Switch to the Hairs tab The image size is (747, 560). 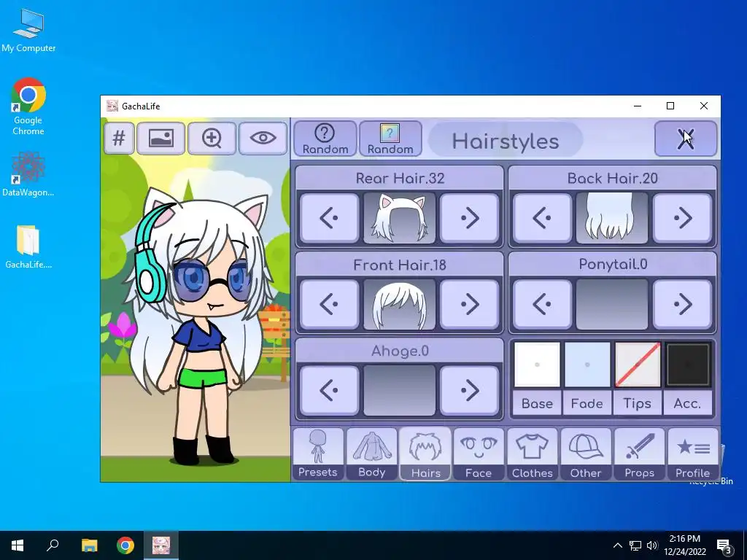(x=425, y=454)
